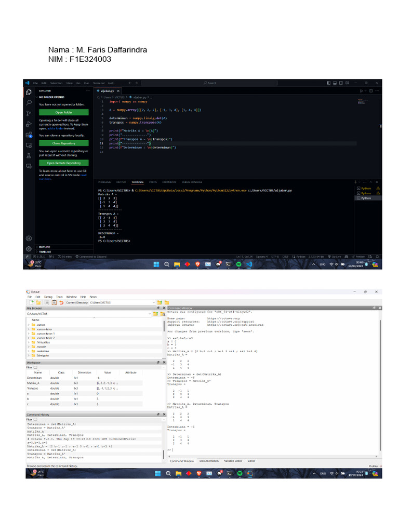Open Source Control view in activity bar
399x532 pixels.
click(29, 113)
